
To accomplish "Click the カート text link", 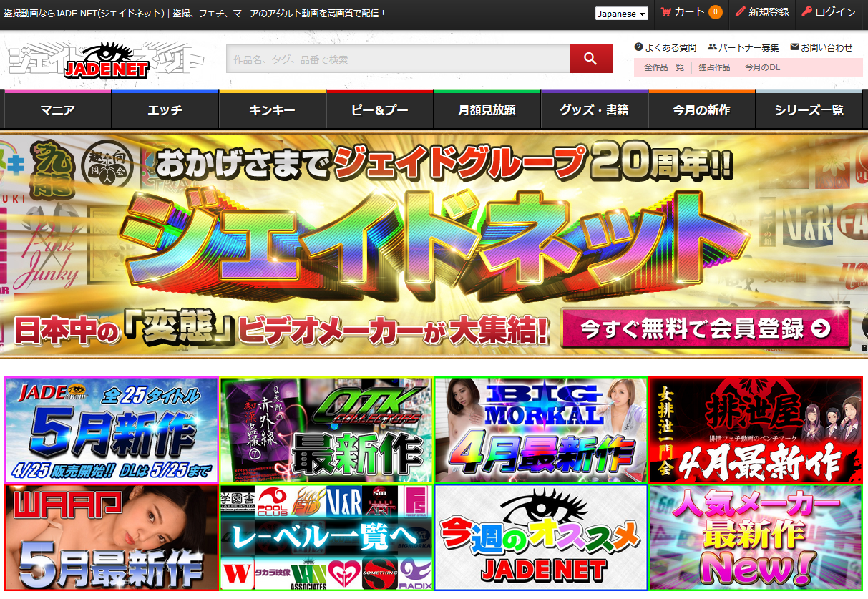I will [x=689, y=12].
